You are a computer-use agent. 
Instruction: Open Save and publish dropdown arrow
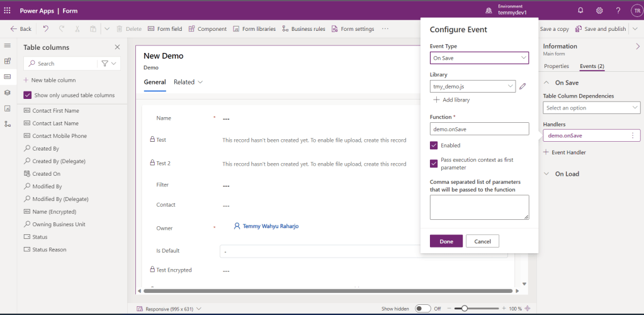[635, 29]
